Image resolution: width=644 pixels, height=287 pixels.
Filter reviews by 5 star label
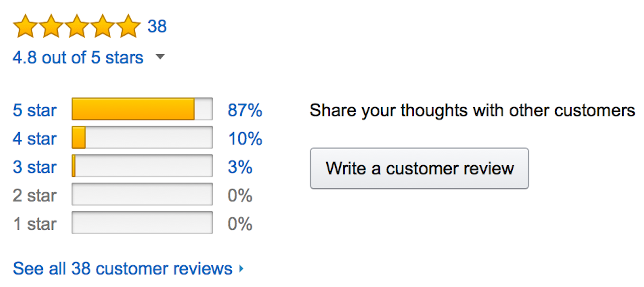click(35, 110)
